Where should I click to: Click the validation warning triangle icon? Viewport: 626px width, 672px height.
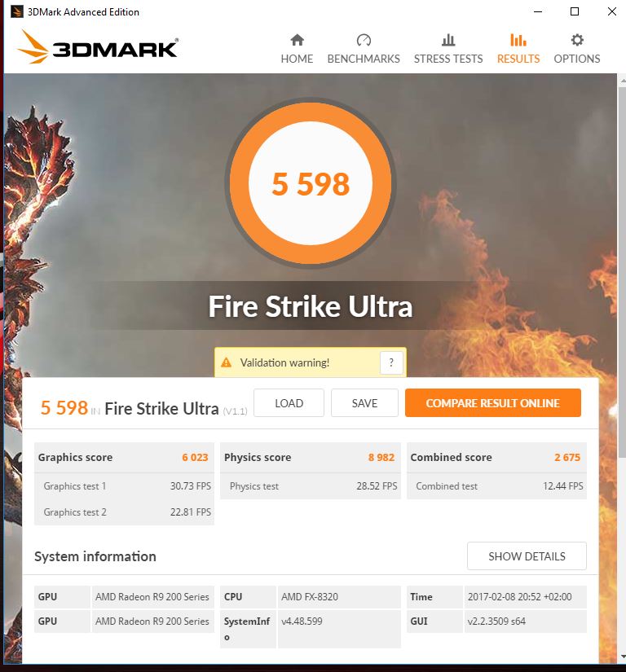click(226, 362)
